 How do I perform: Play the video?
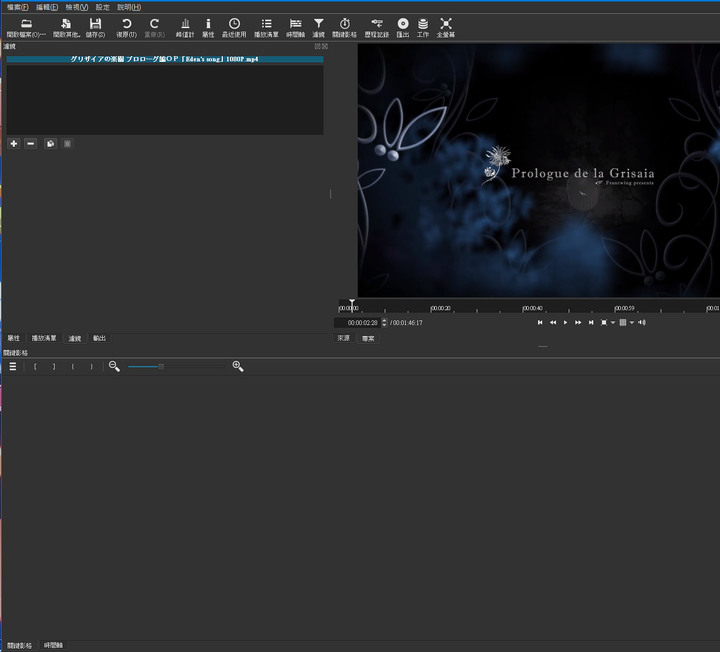[x=565, y=323]
